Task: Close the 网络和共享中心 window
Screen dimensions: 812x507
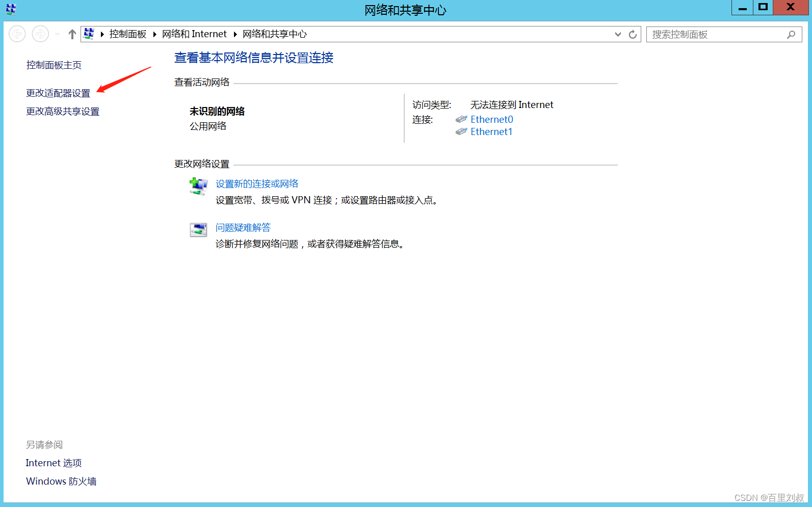Action: 791,8
